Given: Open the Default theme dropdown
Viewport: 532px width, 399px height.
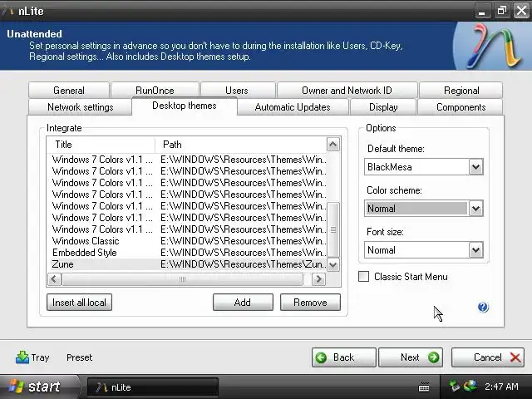Looking at the screenshot, I should (x=475, y=167).
